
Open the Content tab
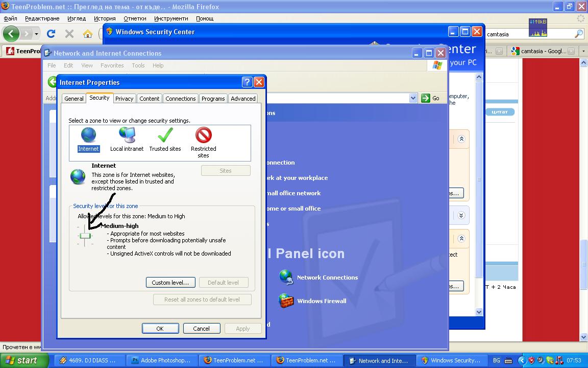(149, 98)
